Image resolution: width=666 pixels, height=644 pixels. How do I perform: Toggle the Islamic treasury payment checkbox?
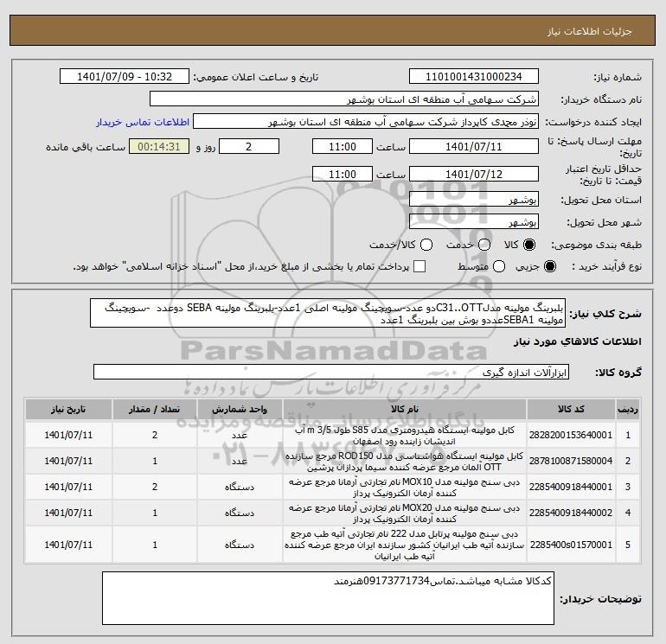tap(419, 266)
